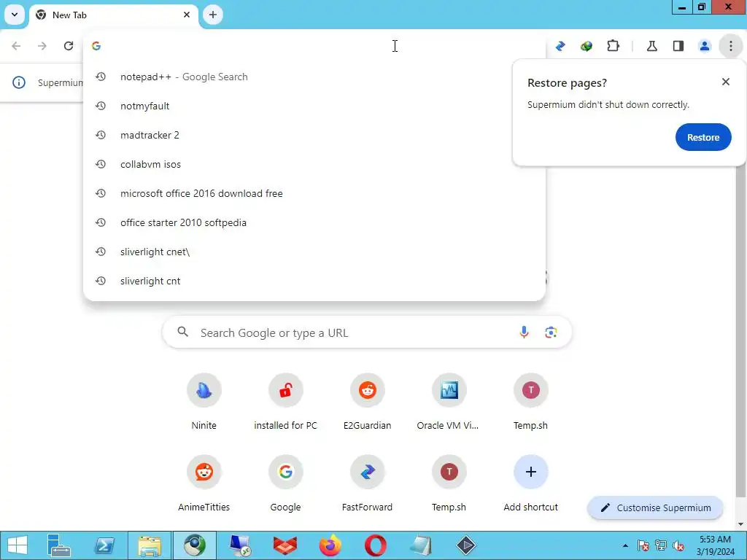Open the Temp.sh shortcut in first row
The image size is (747, 560).
tap(531, 402)
